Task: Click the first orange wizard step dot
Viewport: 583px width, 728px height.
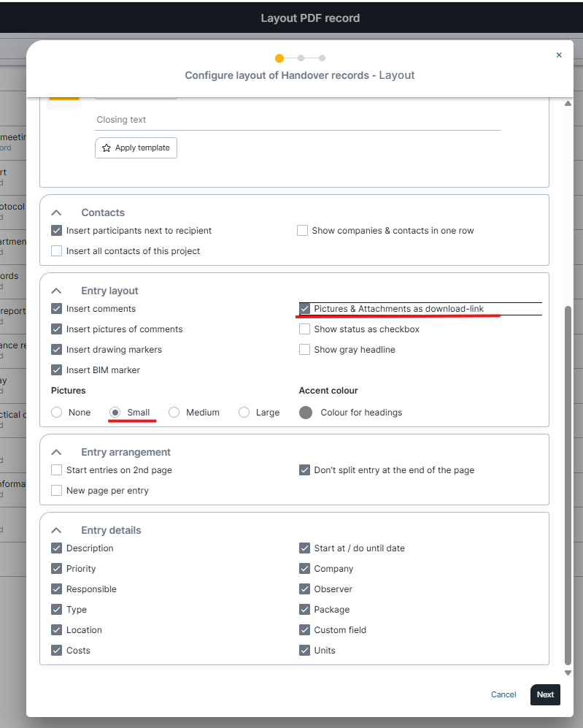Action: click(279, 58)
